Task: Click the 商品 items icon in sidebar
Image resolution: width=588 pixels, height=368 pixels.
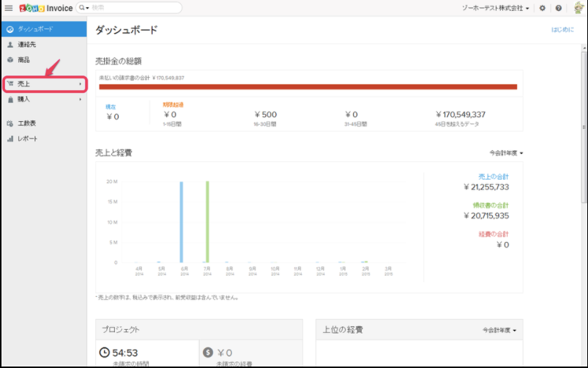Action: tap(10, 59)
